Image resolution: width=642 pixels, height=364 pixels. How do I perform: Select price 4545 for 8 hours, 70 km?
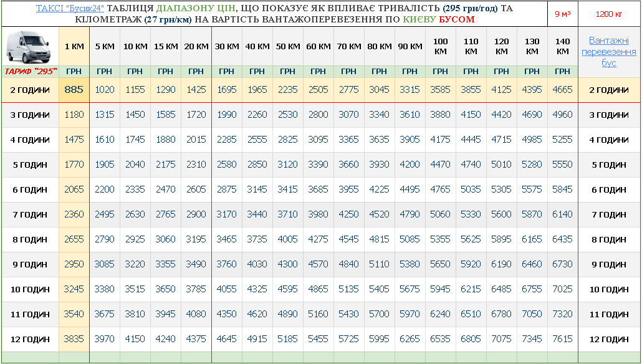(348, 239)
